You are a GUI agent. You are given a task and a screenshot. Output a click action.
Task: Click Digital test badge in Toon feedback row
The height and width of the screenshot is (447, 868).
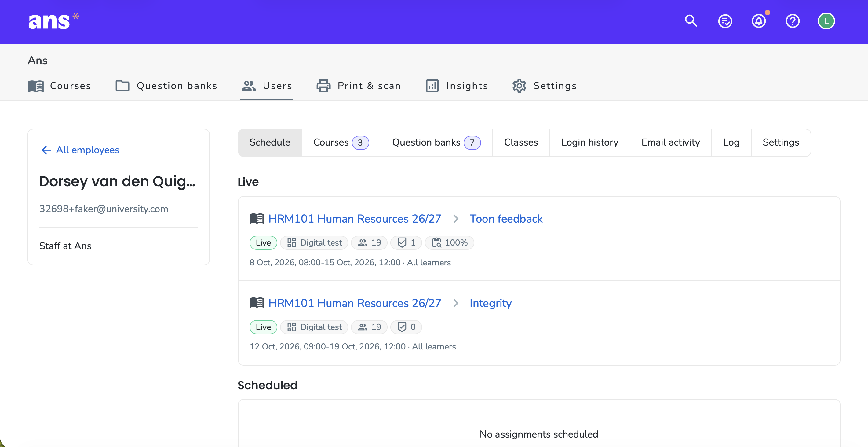pos(314,242)
